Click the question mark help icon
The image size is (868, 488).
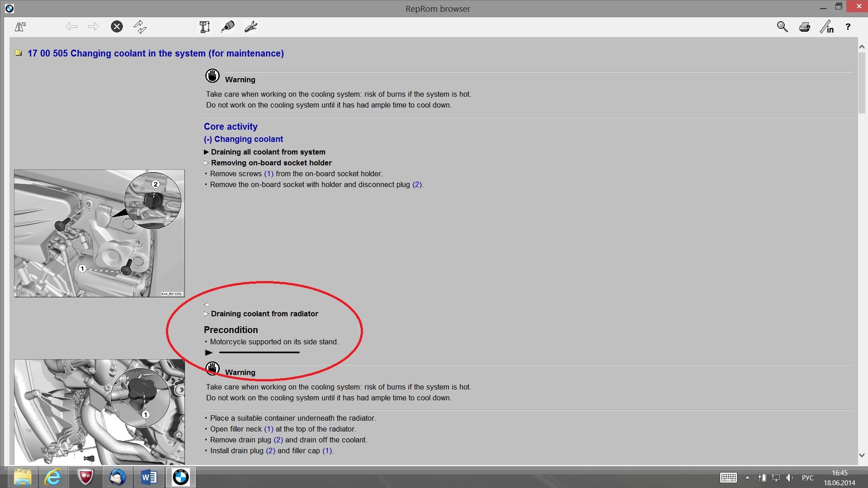click(848, 27)
